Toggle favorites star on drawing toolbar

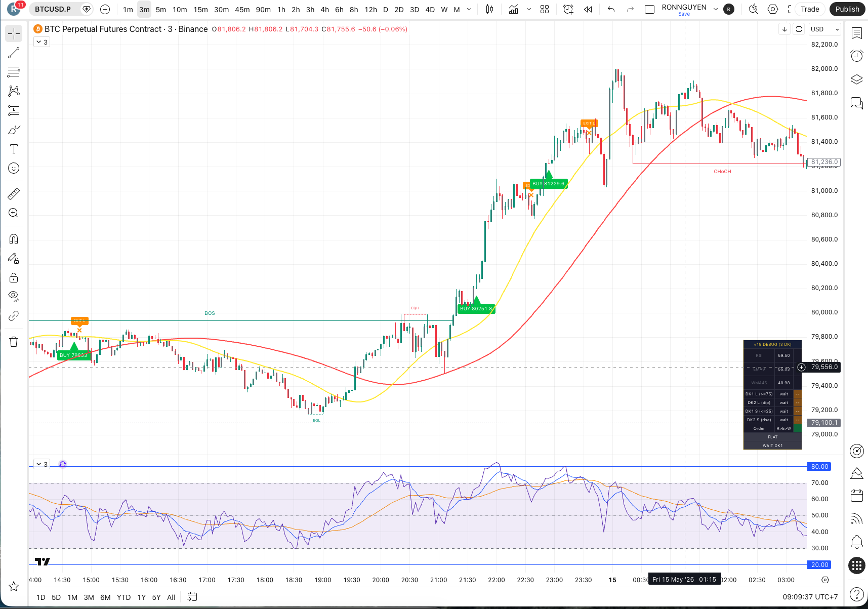point(14,587)
